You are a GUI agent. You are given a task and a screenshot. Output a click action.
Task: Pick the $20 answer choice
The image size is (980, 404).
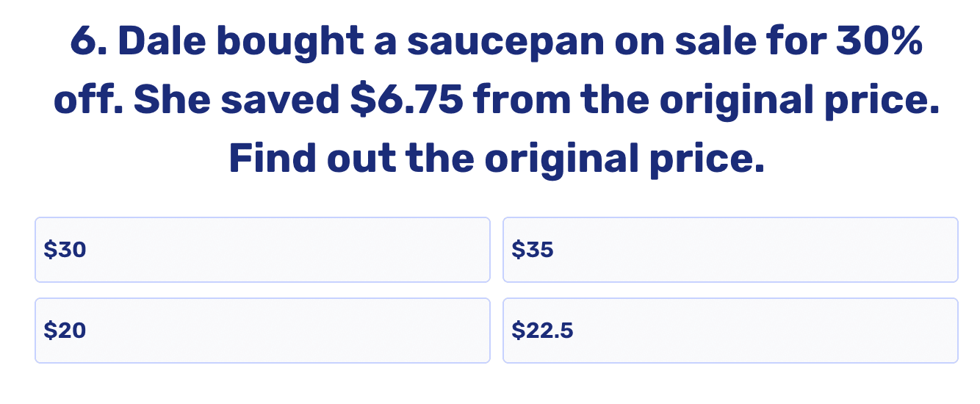[x=262, y=331]
